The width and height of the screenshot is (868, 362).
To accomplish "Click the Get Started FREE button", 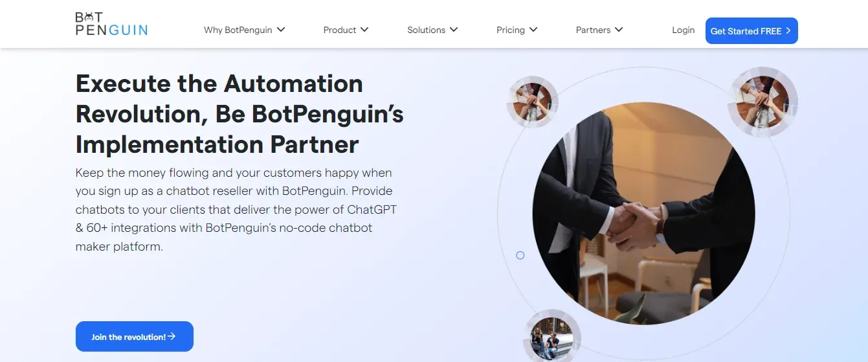I will [751, 30].
